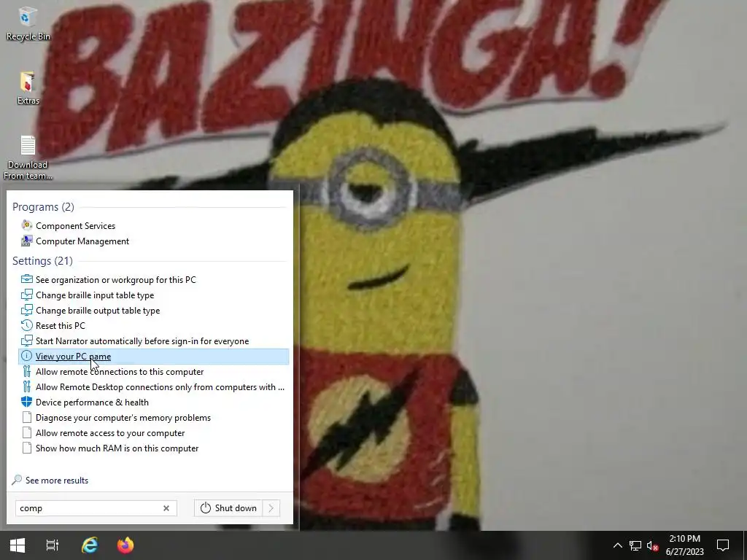
Task: Expand shut down options arrow
Action: pyautogui.click(x=271, y=508)
